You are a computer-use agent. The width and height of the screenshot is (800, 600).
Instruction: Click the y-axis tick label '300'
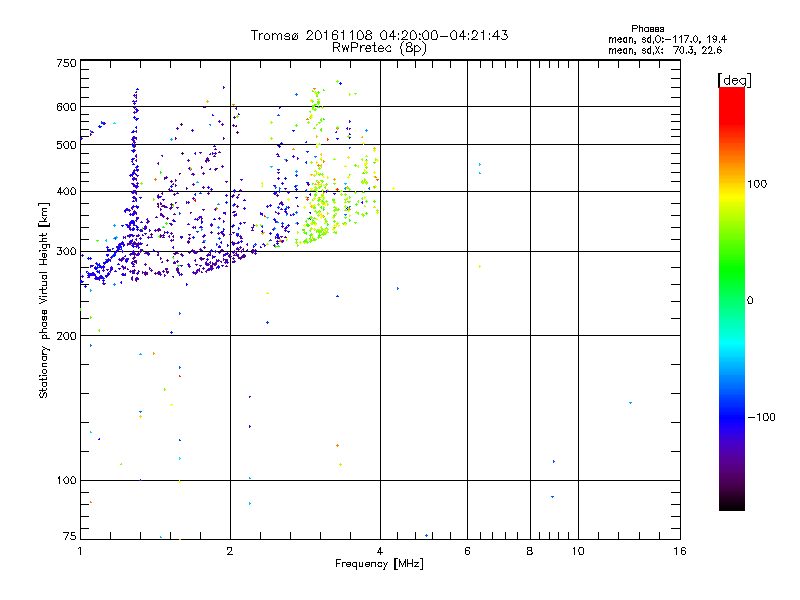click(66, 252)
